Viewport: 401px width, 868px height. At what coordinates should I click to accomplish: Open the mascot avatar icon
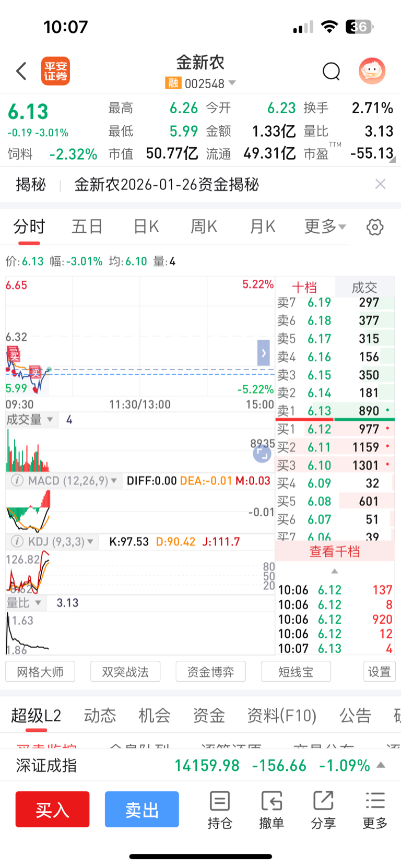372,71
